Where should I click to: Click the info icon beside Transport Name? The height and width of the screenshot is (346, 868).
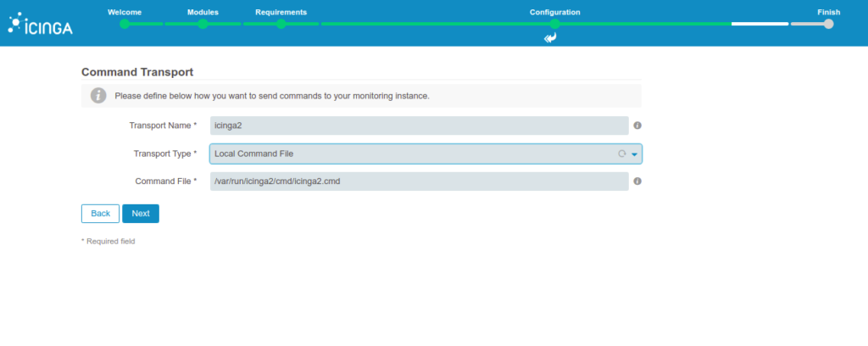pyautogui.click(x=637, y=126)
